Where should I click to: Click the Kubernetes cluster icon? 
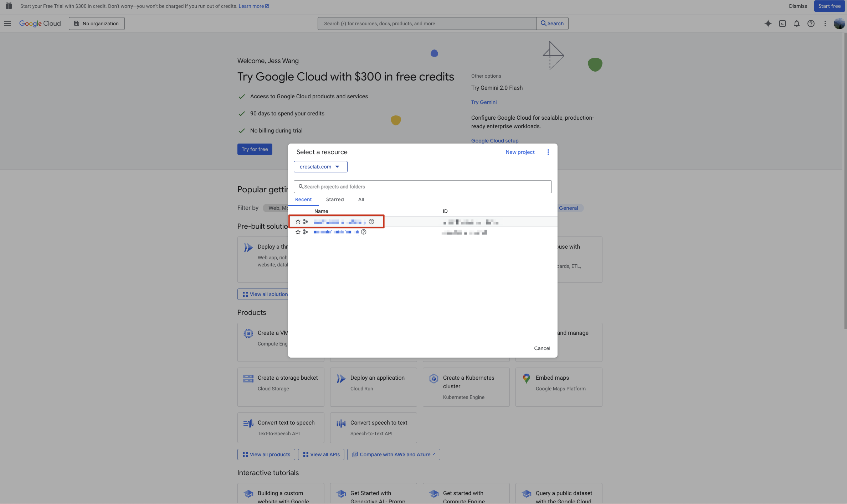tap(434, 378)
